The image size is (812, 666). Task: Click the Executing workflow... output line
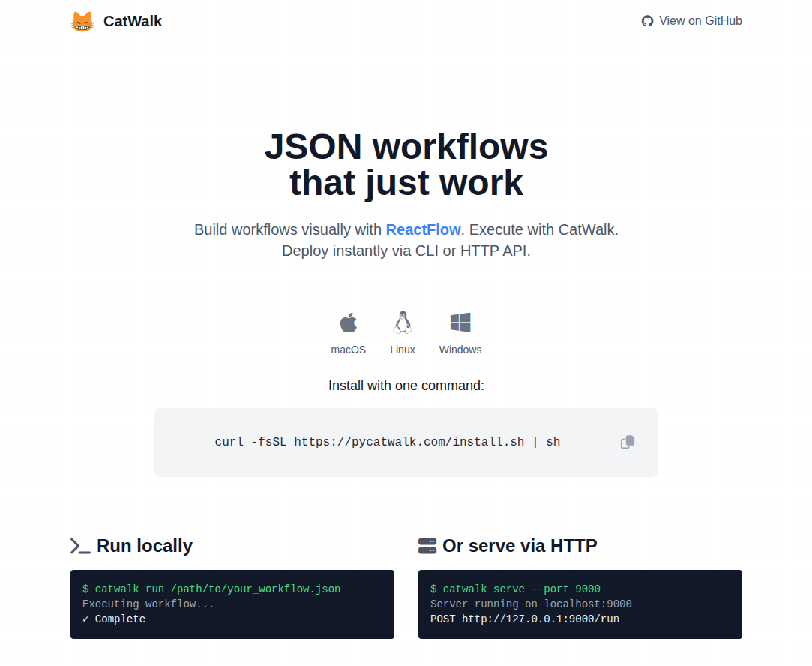[148, 604]
